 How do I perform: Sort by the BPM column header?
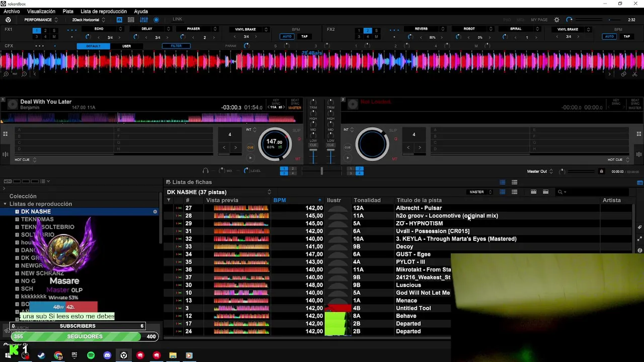pos(297,200)
